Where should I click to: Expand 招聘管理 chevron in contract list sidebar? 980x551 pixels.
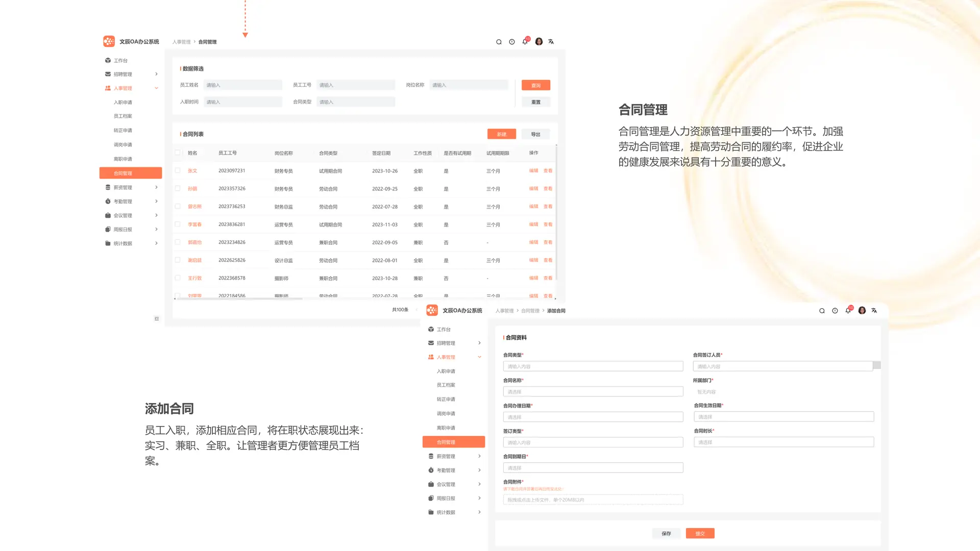(x=156, y=74)
